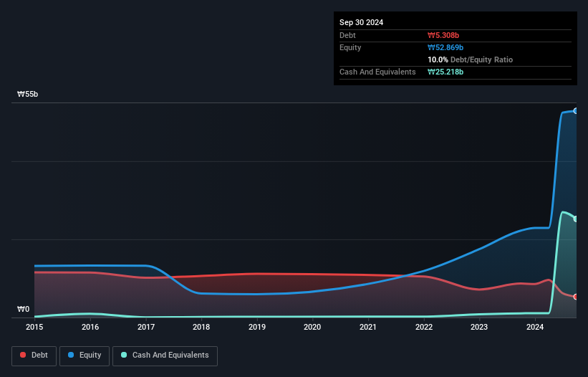588x377 pixels.
Task: Click the Cash endpoint marker at Sep 2024
Action: 576,219
